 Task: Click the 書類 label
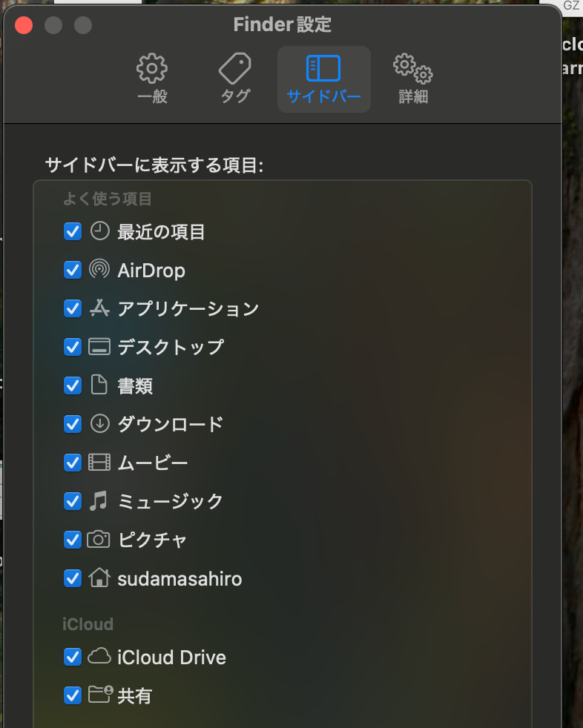point(135,385)
